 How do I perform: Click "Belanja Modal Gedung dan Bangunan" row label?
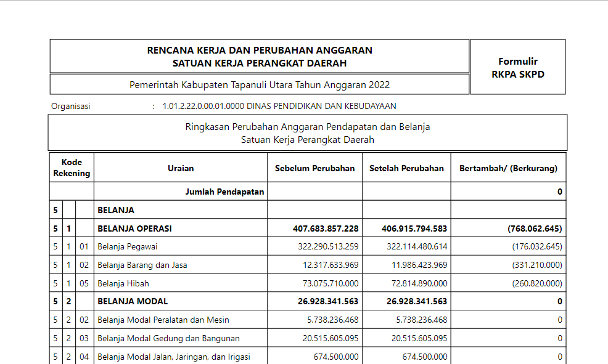pos(168,338)
